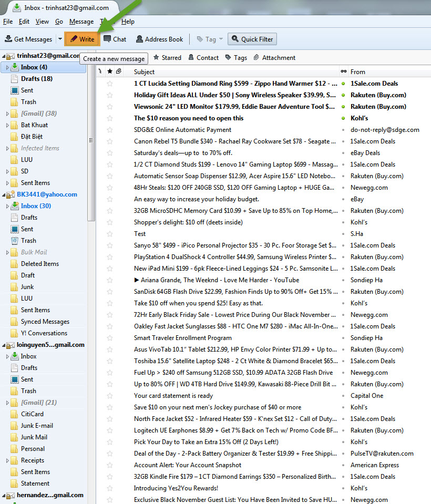Filter messages with Attachment
The height and width of the screenshot is (504, 431).
click(x=274, y=57)
